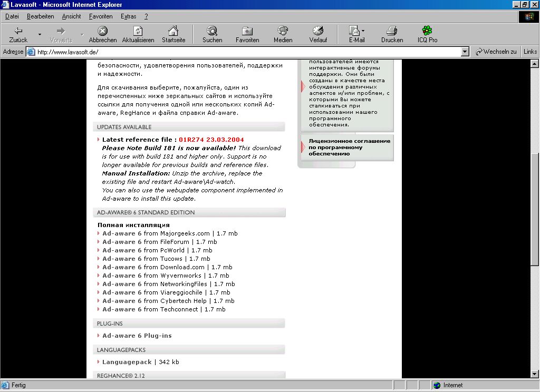Viewport: 540px width, 392px height.
Task: Click the LANGUAGEPACKS section header
Action: [x=189, y=350]
